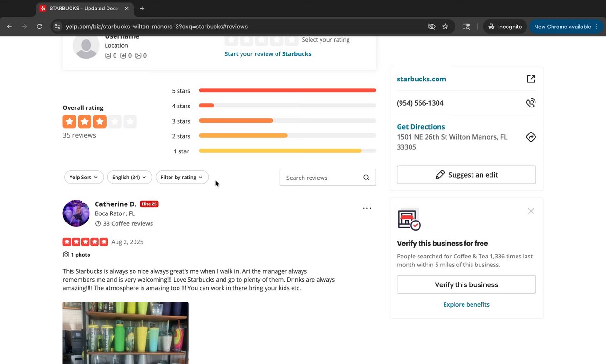Click Start your review of Starbucks
The height and width of the screenshot is (364, 606).
point(268,54)
